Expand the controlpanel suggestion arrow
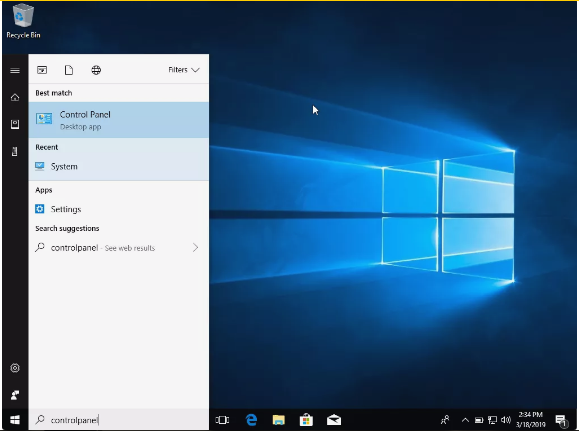The width and height of the screenshot is (579, 431). click(195, 247)
